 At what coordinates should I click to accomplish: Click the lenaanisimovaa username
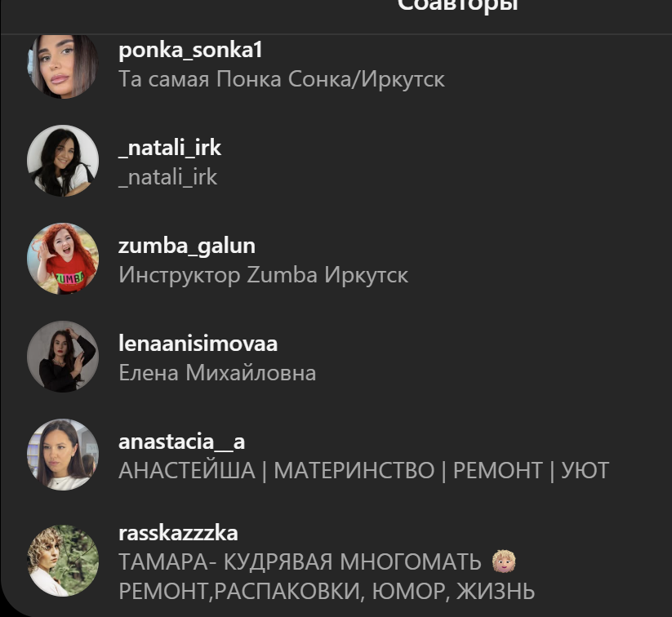tap(198, 344)
